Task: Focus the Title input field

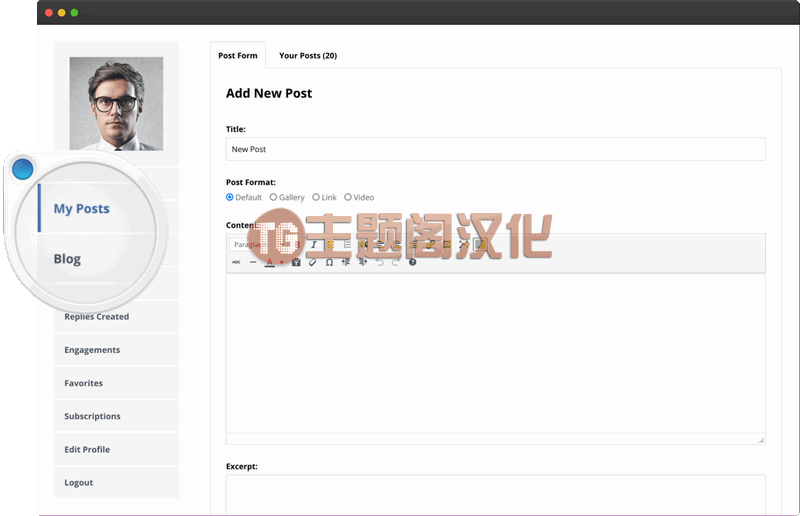Action: tap(495, 149)
